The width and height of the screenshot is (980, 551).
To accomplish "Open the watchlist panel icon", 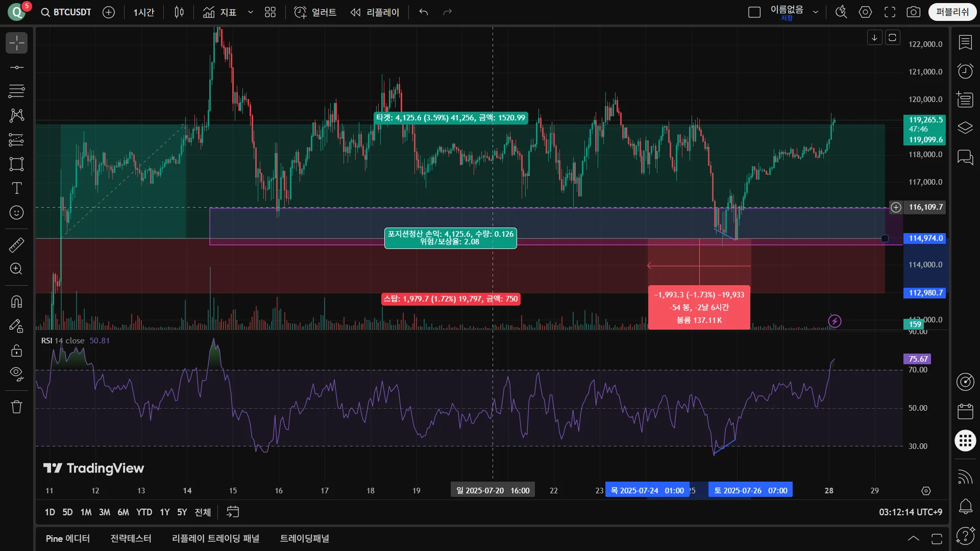I will (x=965, y=43).
